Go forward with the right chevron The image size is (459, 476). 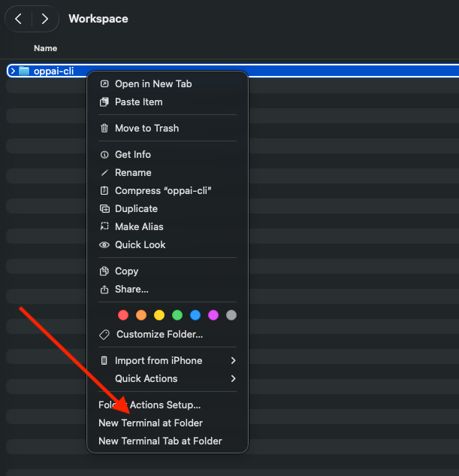click(x=45, y=19)
